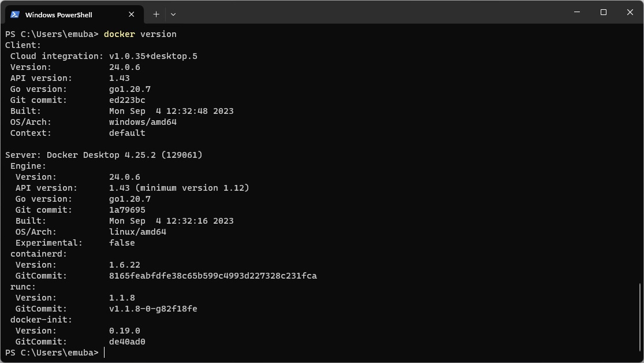Screen dimensions: 644x363
Task: Click the PowerShell icon in the tab
Action: point(15,14)
